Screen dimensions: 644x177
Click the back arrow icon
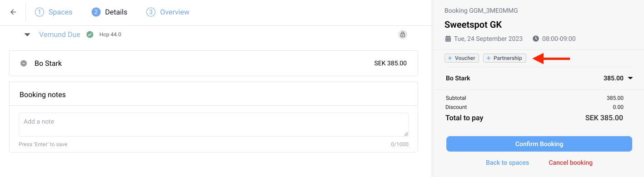click(13, 12)
